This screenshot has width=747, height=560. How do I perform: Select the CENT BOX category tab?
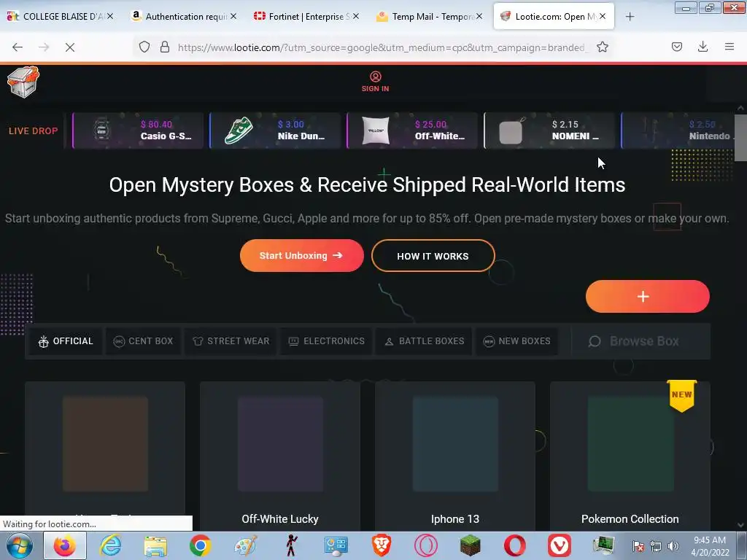click(x=144, y=341)
